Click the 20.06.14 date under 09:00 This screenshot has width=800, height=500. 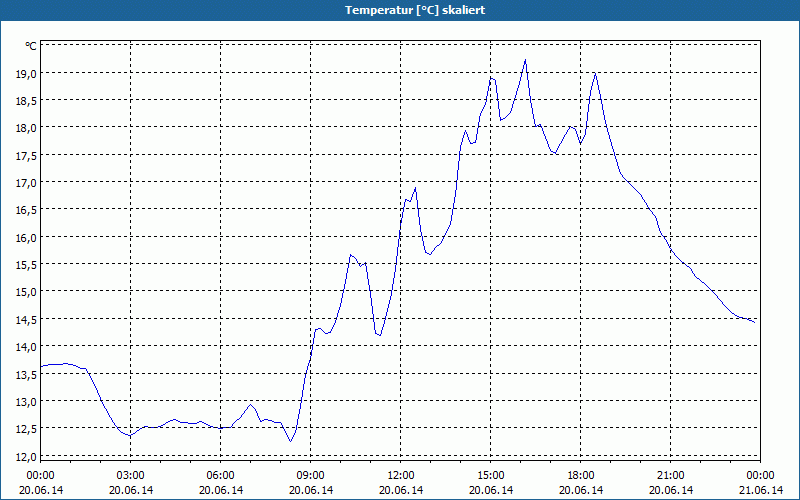[311, 490]
